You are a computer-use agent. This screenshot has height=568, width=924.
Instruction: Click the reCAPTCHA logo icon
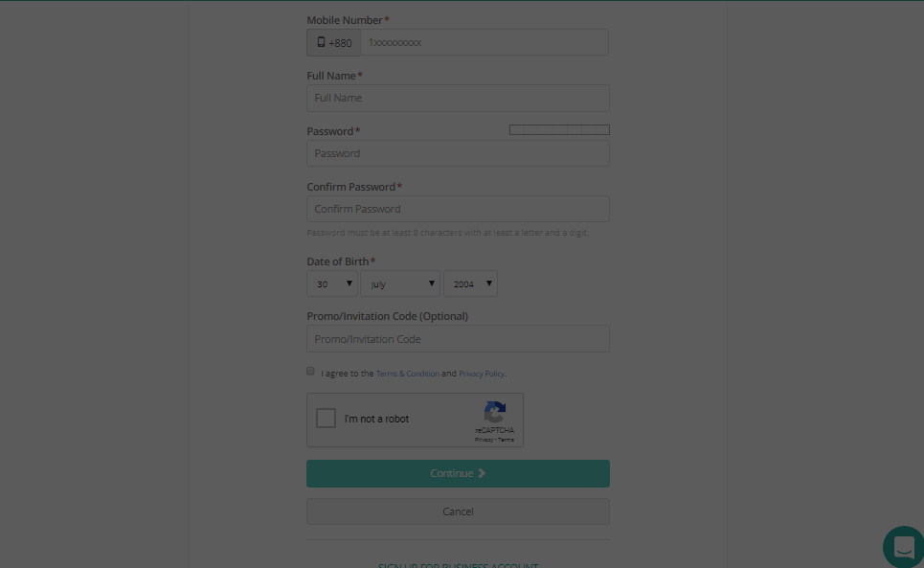click(x=494, y=413)
